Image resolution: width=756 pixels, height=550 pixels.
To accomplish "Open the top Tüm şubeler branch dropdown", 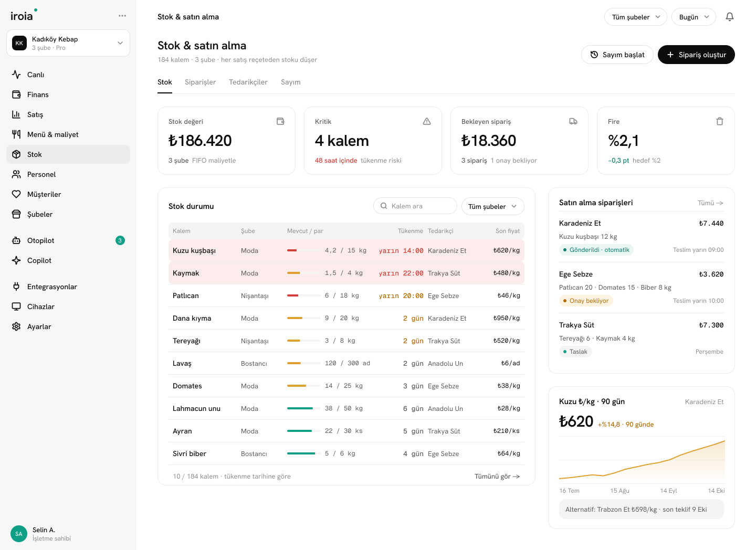I will (x=636, y=17).
